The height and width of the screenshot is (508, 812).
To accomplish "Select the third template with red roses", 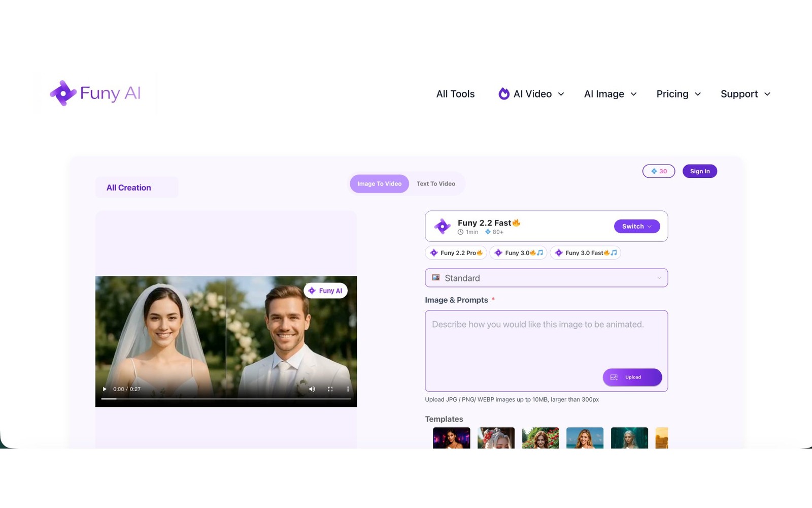I will coord(540,438).
